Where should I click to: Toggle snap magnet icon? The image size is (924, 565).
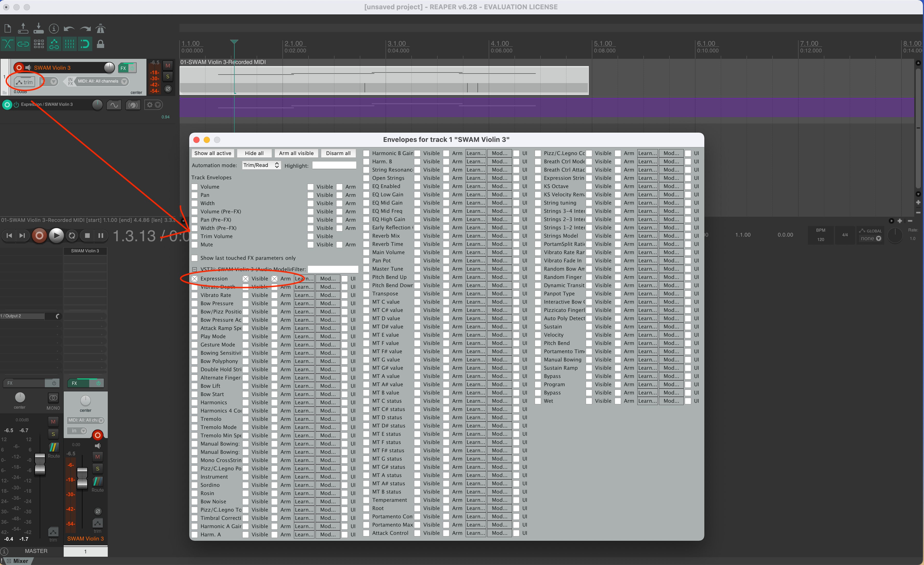[x=85, y=44]
